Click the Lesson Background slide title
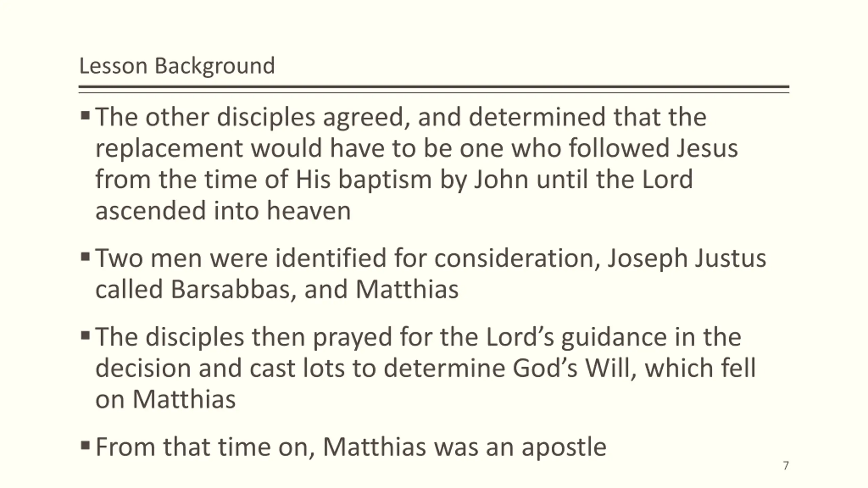This screenshot has height=488, width=868. click(x=177, y=66)
